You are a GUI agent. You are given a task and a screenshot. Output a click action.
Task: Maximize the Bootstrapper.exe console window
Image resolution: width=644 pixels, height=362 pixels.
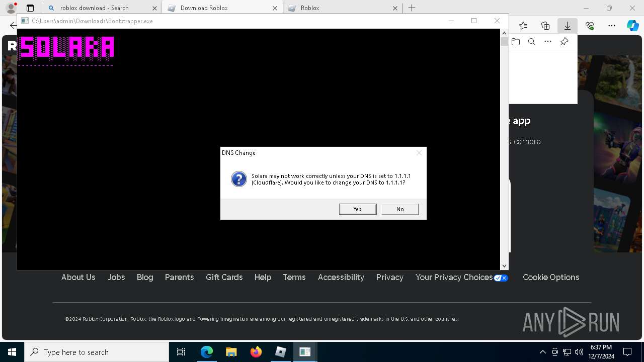pyautogui.click(x=474, y=21)
